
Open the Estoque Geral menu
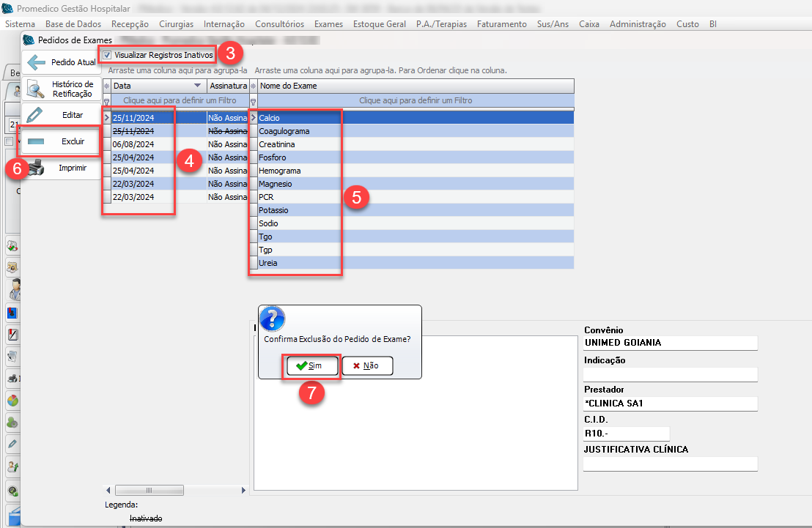coord(379,24)
